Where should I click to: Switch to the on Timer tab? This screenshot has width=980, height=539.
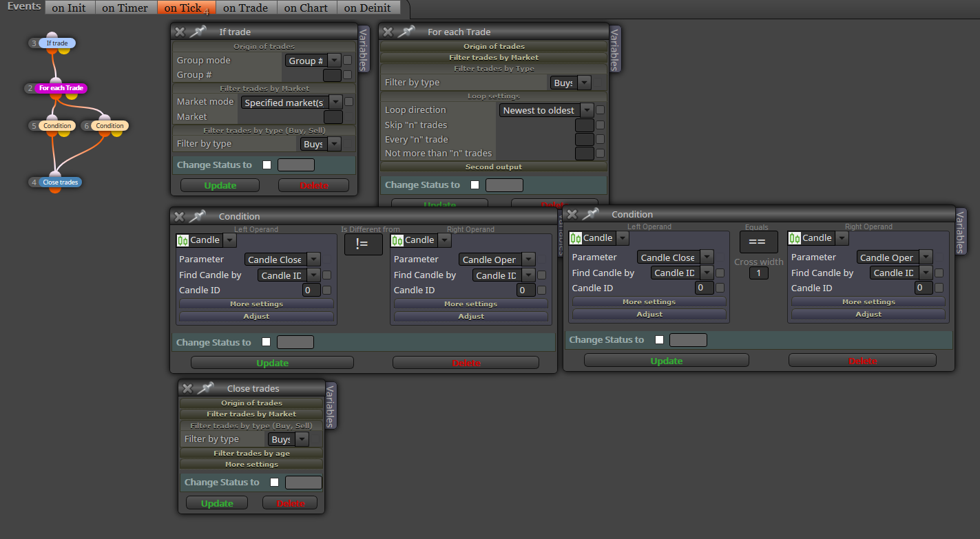125,8
